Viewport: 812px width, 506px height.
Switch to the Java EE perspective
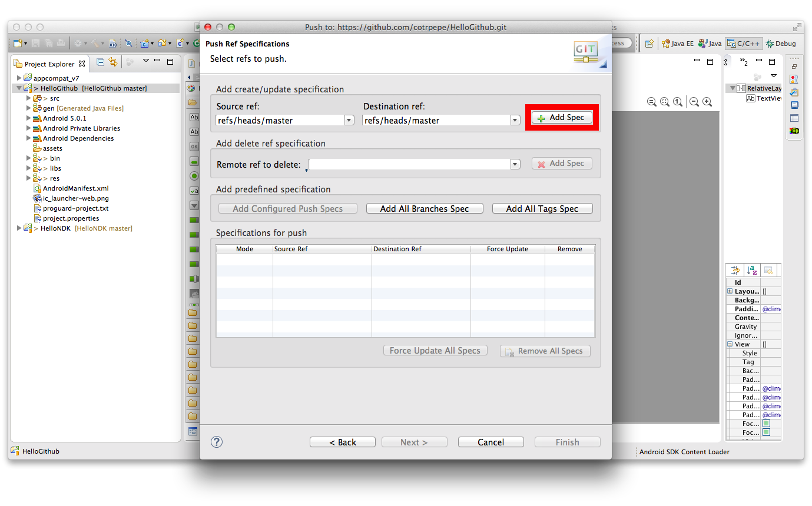pos(677,44)
